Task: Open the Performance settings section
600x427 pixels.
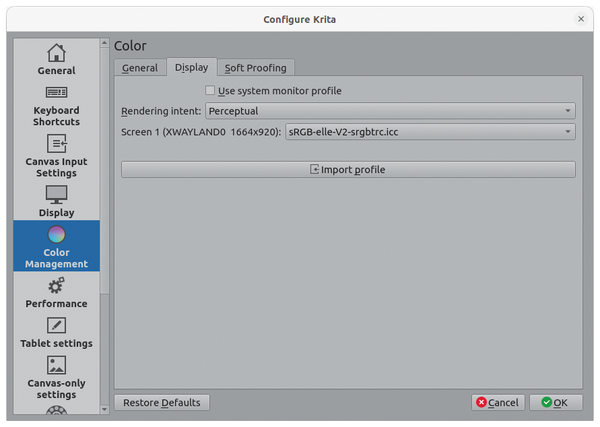Action: pyautogui.click(x=56, y=293)
